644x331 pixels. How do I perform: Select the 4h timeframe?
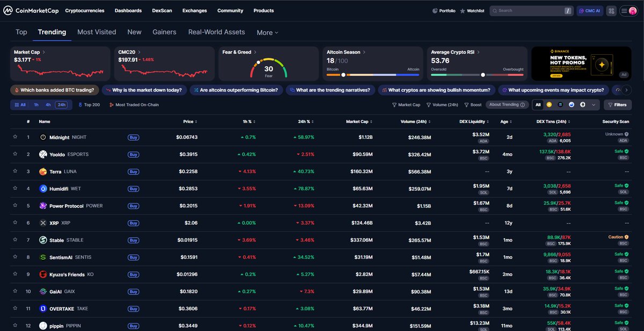(x=48, y=105)
